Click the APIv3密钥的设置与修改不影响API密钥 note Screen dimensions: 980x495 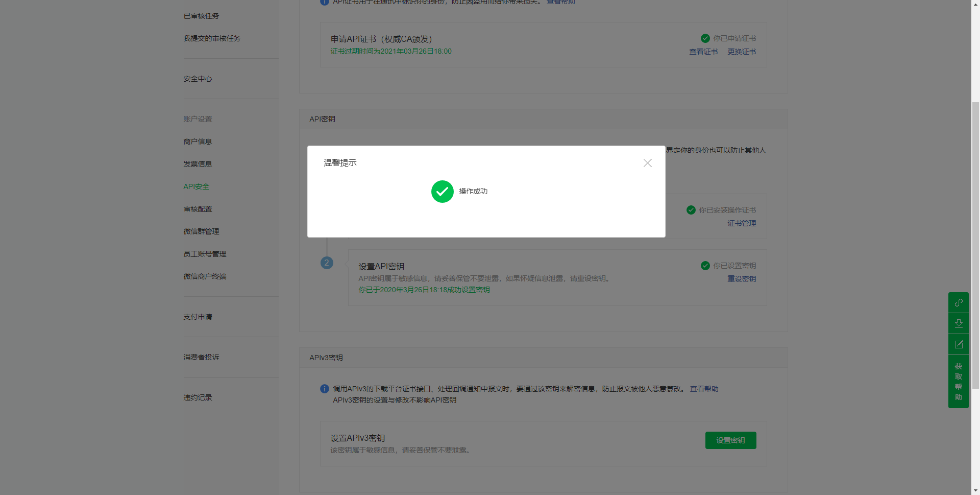[x=395, y=400]
